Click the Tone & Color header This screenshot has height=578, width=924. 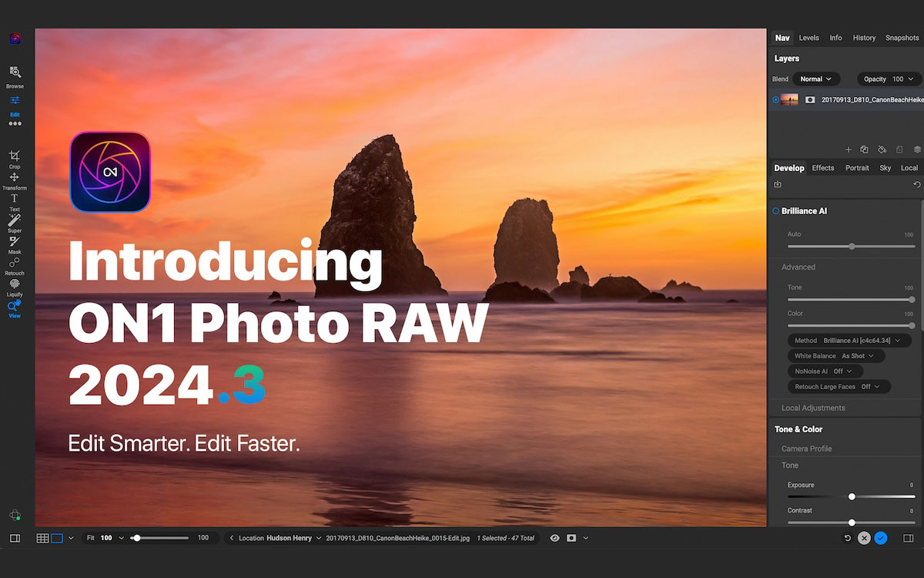point(798,429)
